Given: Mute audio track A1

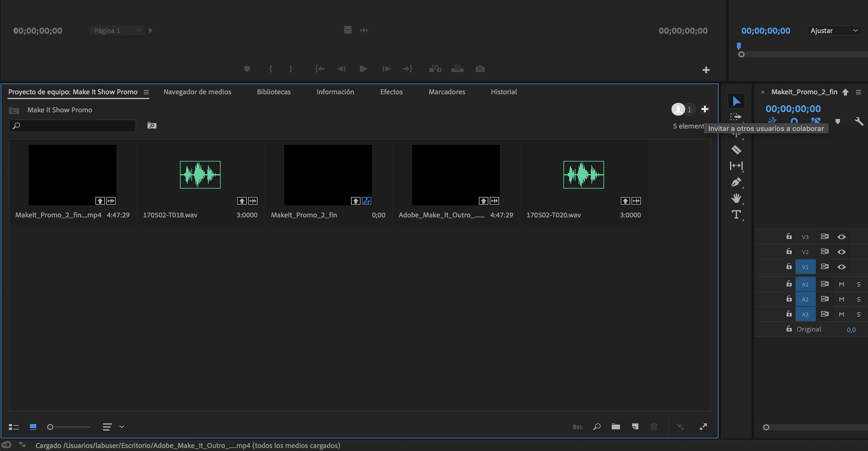Looking at the screenshot, I should pyautogui.click(x=841, y=284).
